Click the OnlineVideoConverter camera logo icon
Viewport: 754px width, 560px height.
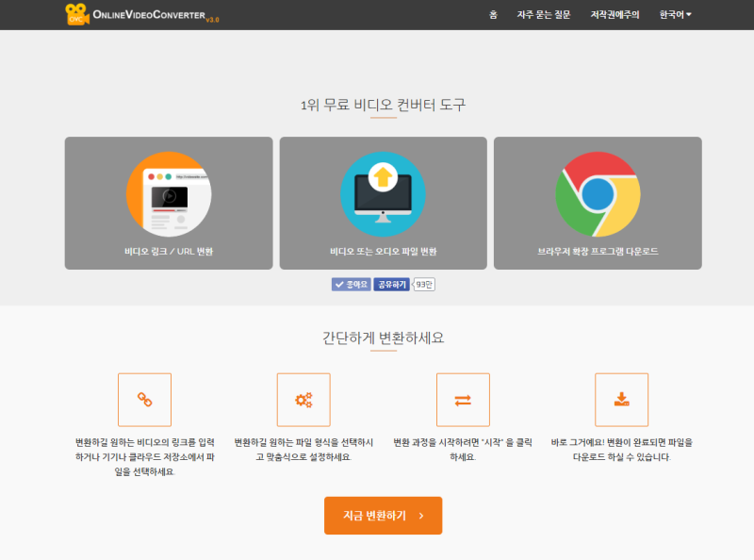pyautogui.click(x=77, y=14)
